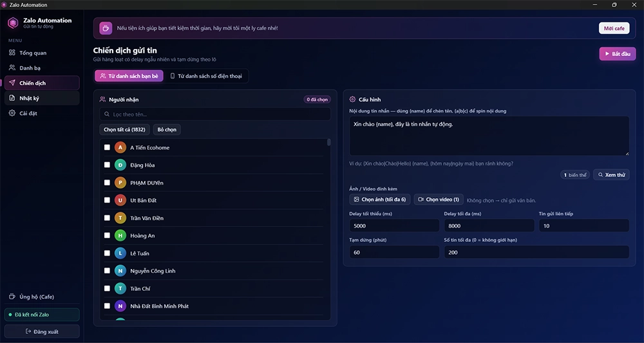Open Nhật ký log page
Screen dimensions: 644x343
42,98
